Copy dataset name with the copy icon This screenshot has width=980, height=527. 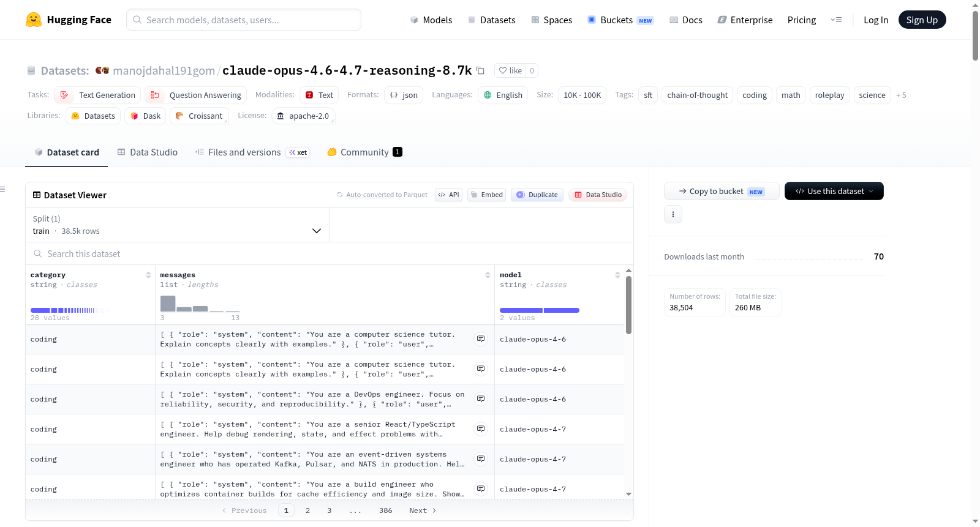[481, 70]
